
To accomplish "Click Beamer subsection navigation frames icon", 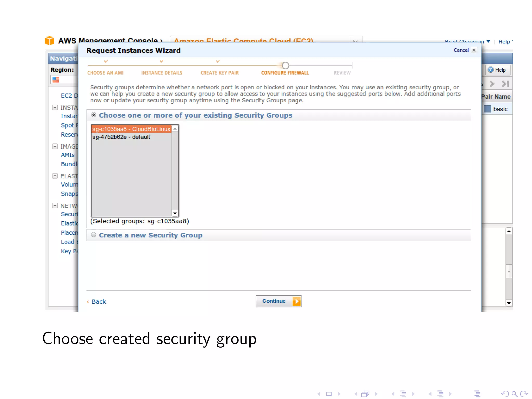I will 365,394.
